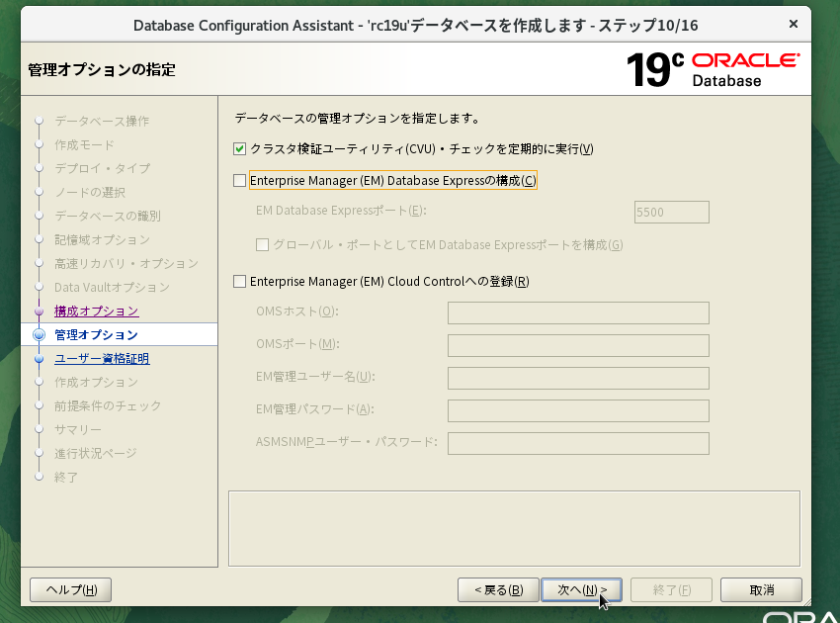
Task: Cancel the wizard with 取消 button
Action: tap(761, 589)
